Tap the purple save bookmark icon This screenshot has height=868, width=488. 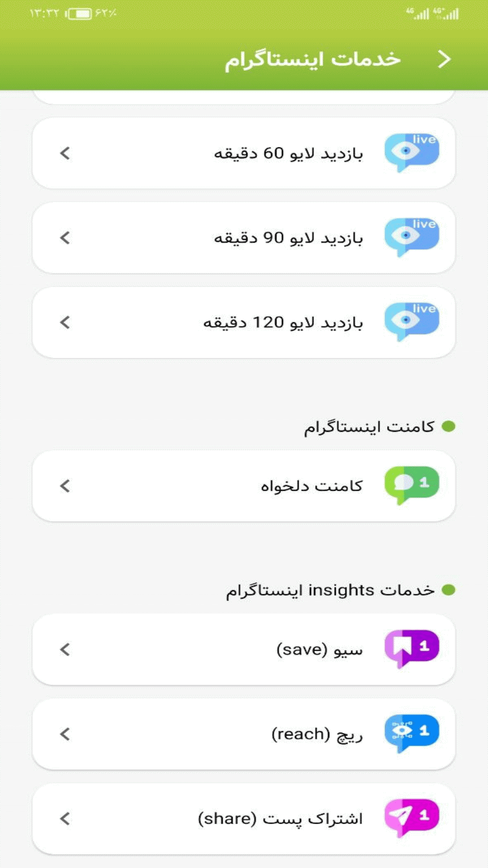pos(412,649)
